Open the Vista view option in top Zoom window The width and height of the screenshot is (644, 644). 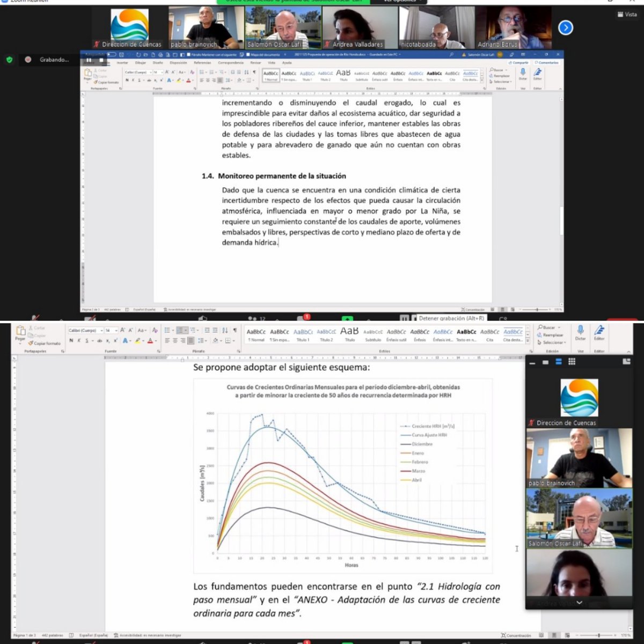point(627,14)
